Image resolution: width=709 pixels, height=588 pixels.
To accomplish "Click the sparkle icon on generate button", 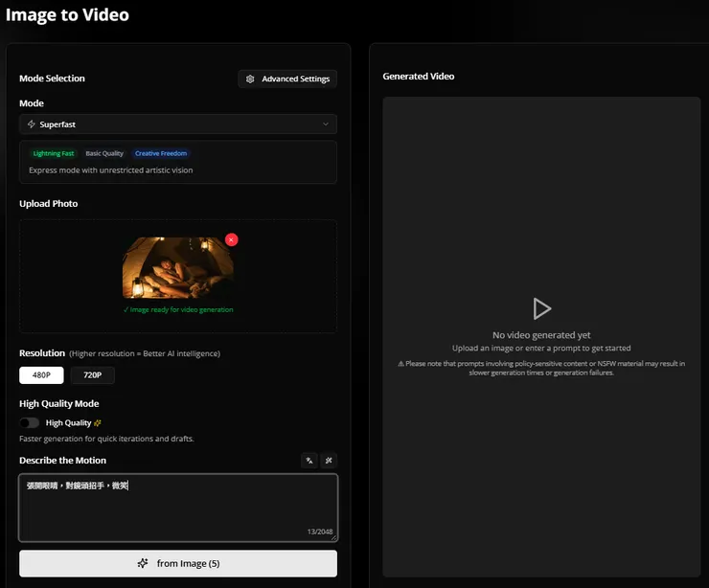I will coord(143,563).
